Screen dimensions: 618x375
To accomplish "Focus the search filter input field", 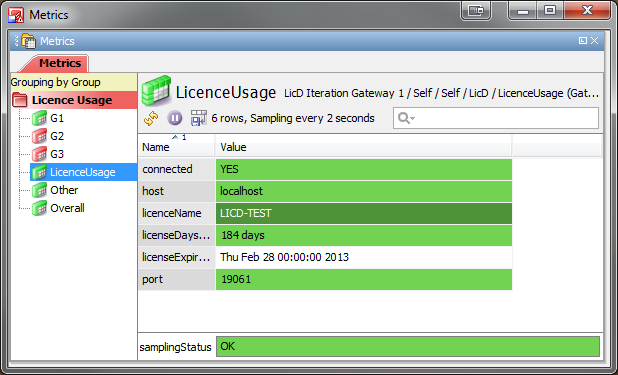I will click(496, 118).
